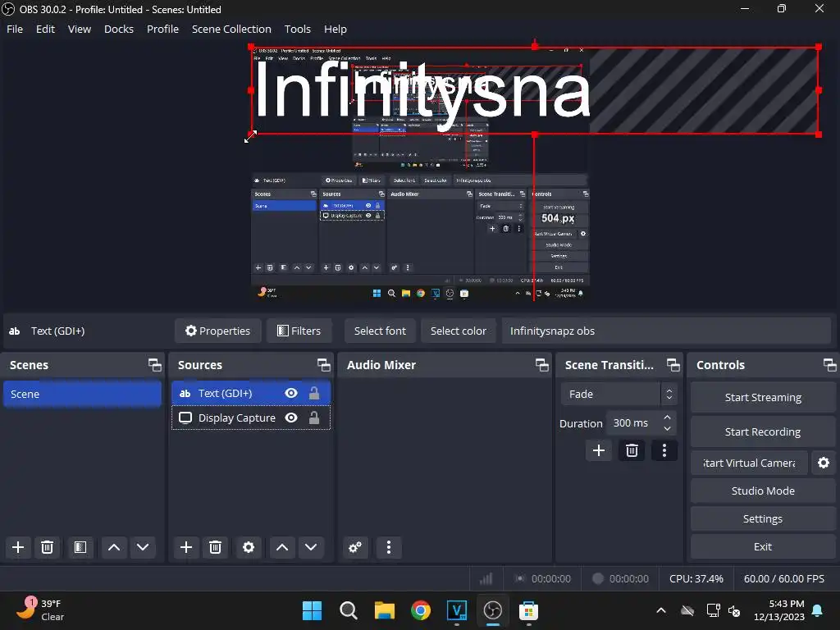
Task: Move scene down arrow
Action: (143, 547)
